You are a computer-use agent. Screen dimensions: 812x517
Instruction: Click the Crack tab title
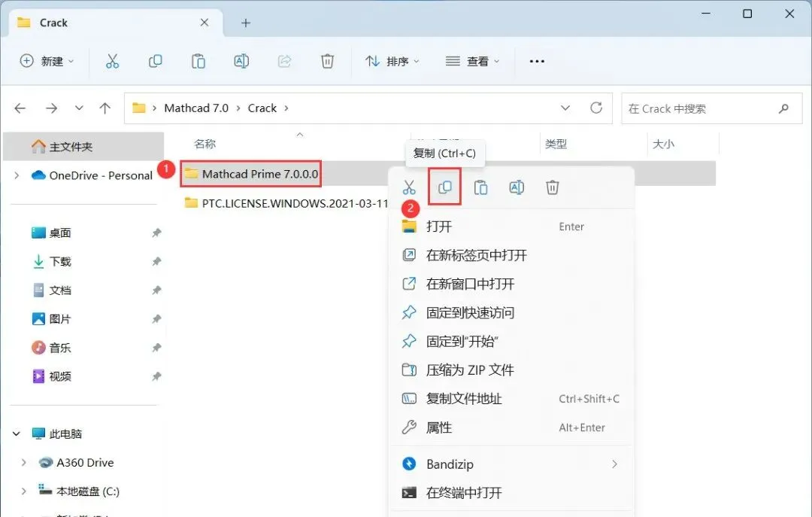point(53,23)
